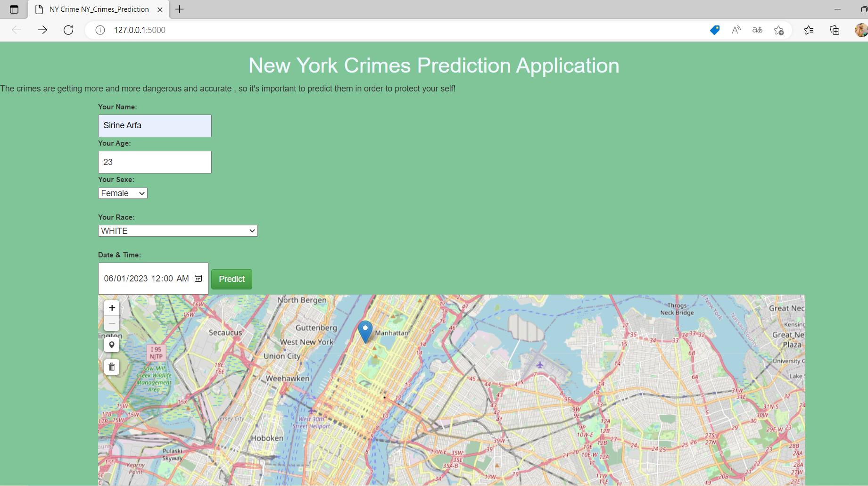Reload the page with the refresh arrow

pyautogui.click(x=68, y=30)
